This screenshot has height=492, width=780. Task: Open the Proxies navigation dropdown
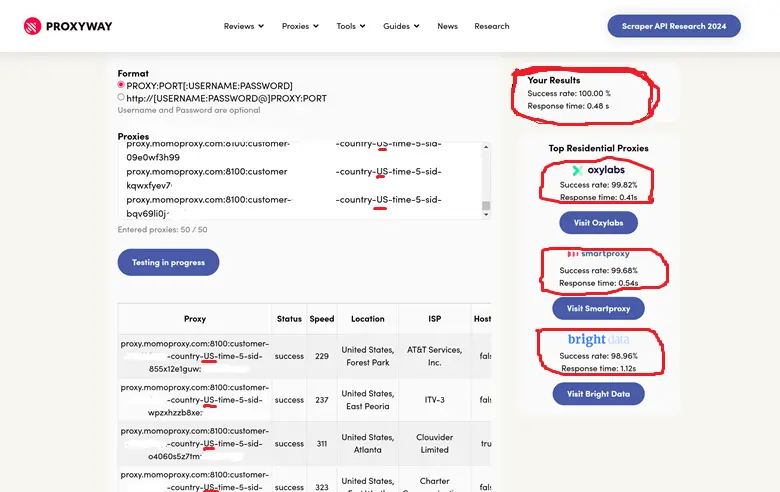(x=301, y=26)
